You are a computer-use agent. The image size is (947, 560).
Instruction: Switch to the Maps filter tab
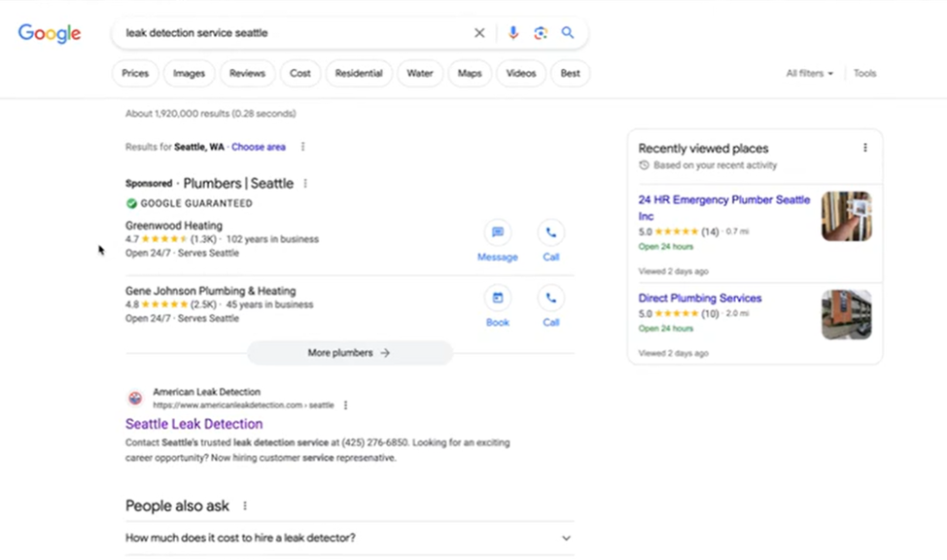pos(470,73)
